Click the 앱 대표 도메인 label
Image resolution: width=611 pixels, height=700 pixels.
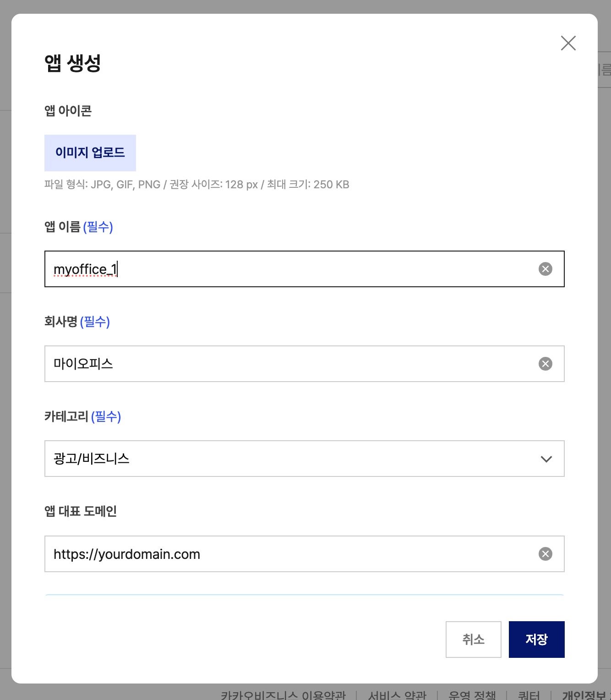coord(81,511)
